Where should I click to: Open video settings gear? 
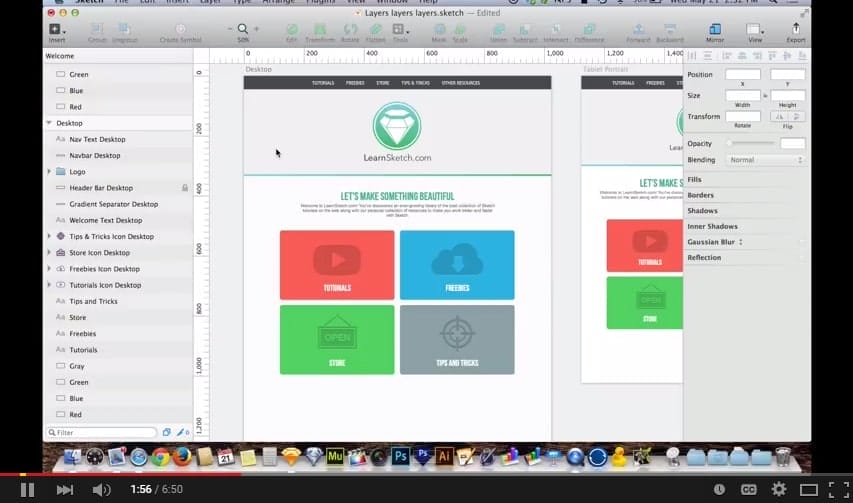point(779,489)
